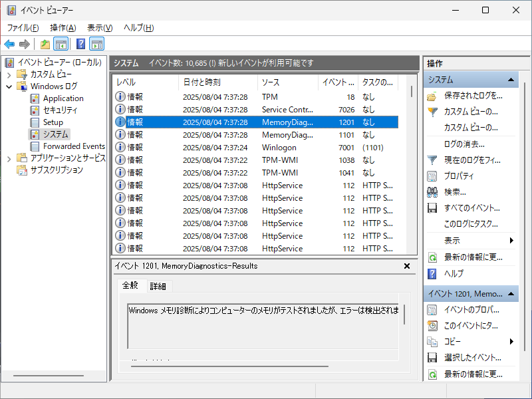Sort by the レベル column header
The image size is (532, 399).
tap(146, 82)
